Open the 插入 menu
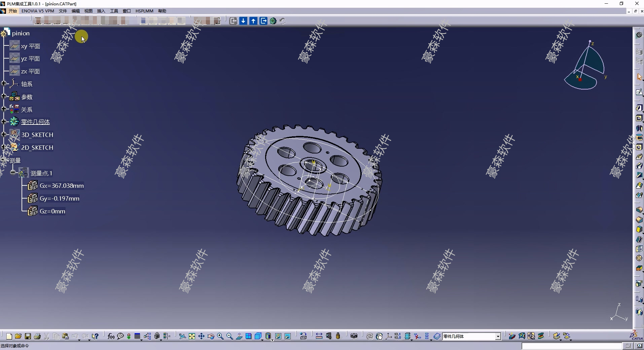The width and height of the screenshot is (644, 350). pos(101,11)
